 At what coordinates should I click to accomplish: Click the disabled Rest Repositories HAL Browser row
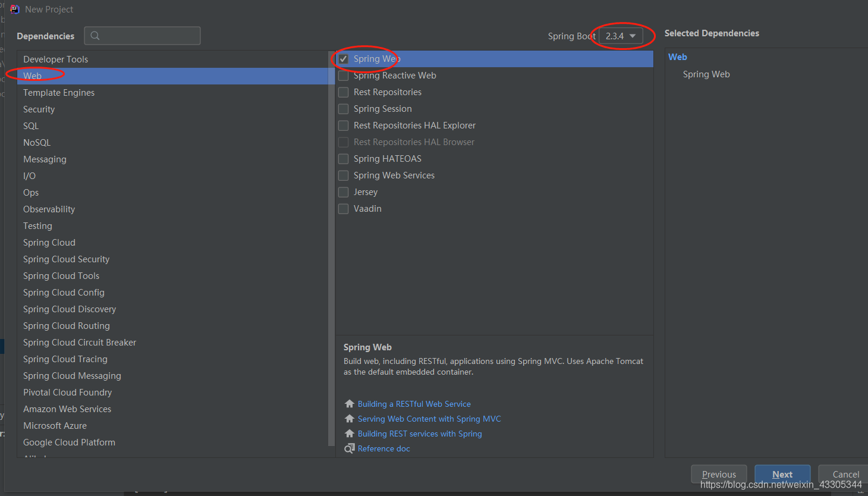coord(494,142)
